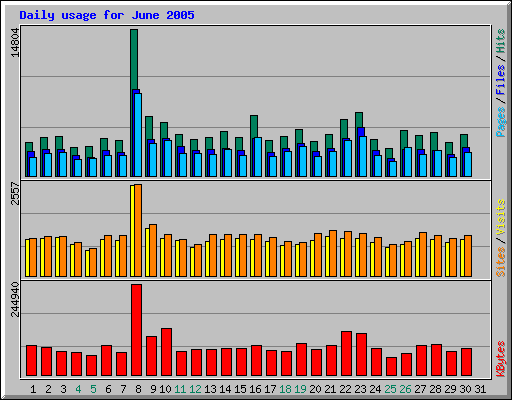Select day 22 on the x-axis
This screenshot has height=400, width=512.
pos(345,389)
